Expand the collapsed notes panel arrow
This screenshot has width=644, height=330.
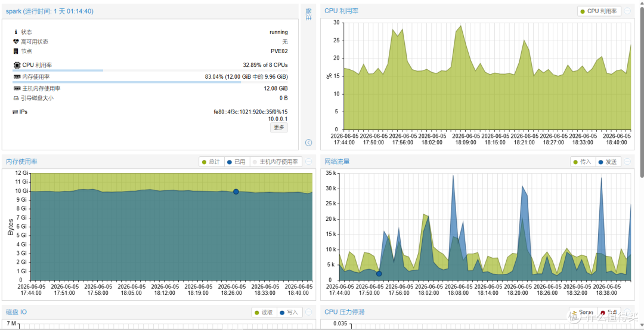point(309,143)
